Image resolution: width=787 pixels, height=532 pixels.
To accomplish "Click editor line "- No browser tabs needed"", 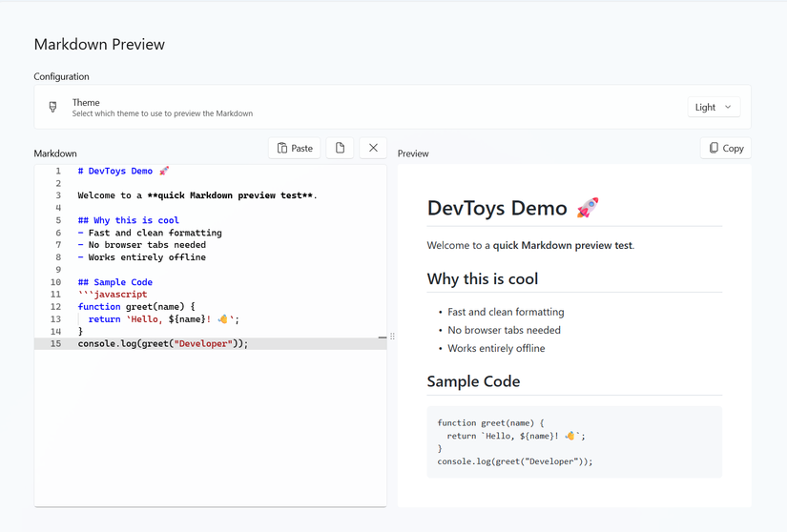I will point(141,245).
